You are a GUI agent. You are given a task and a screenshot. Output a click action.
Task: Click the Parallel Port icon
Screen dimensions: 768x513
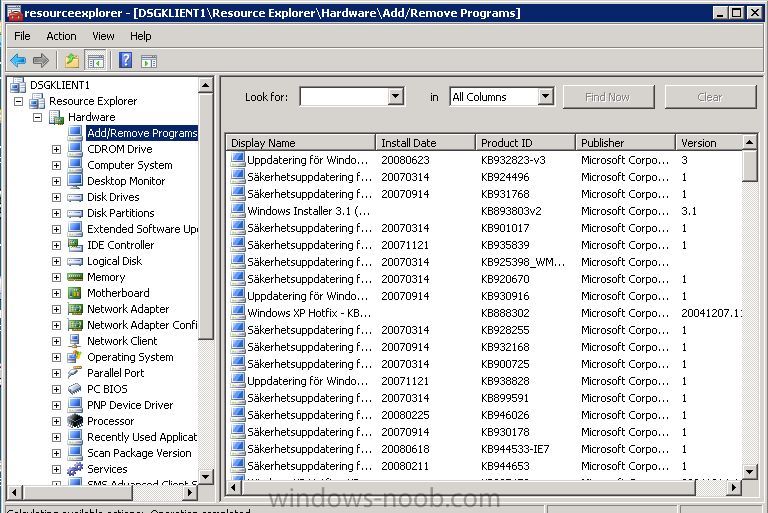coord(74,373)
